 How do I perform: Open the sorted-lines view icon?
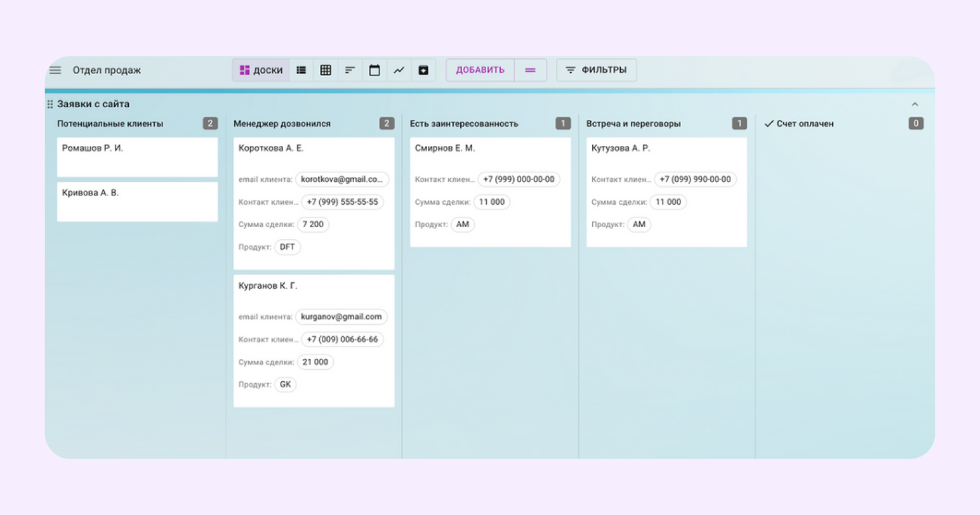350,70
